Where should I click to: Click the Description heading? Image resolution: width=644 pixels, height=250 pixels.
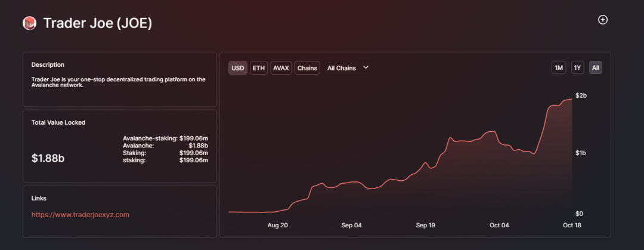(x=48, y=64)
